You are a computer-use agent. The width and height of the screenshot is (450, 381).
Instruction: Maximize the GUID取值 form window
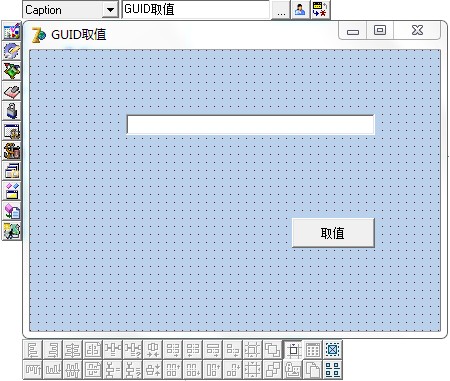coord(380,30)
